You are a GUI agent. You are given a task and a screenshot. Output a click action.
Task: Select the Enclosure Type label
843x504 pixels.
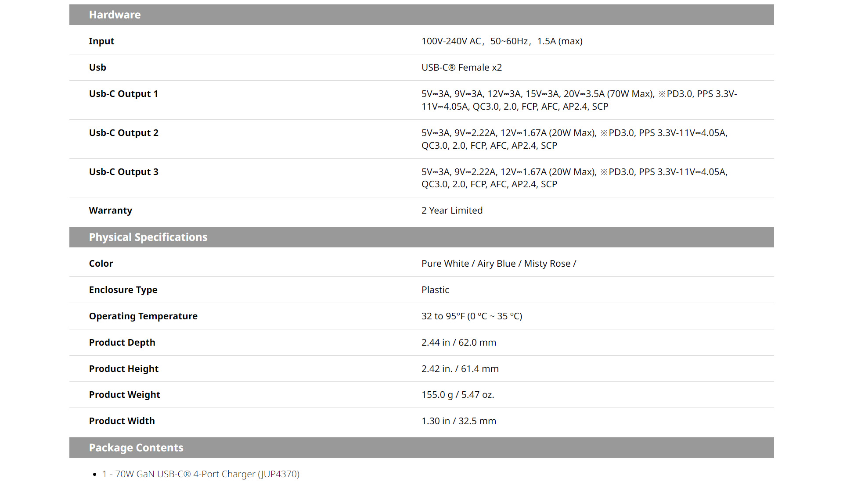(x=123, y=290)
